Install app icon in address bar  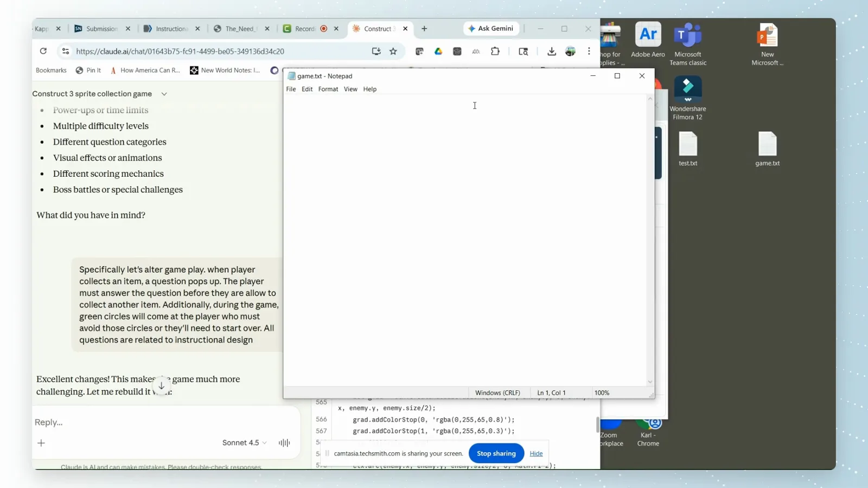click(x=376, y=51)
